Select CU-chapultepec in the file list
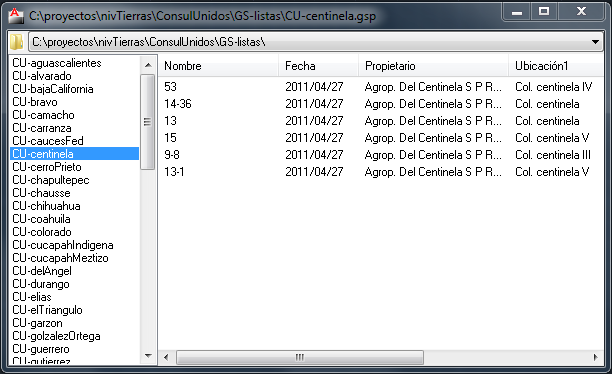Screen dimensions: 612x374 click(x=74, y=180)
